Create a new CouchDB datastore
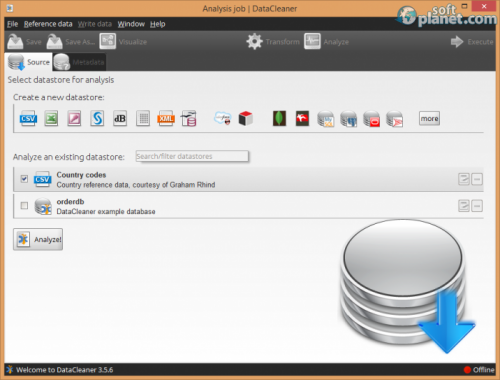The height and width of the screenshot is (380, 500). coord(302,118)
